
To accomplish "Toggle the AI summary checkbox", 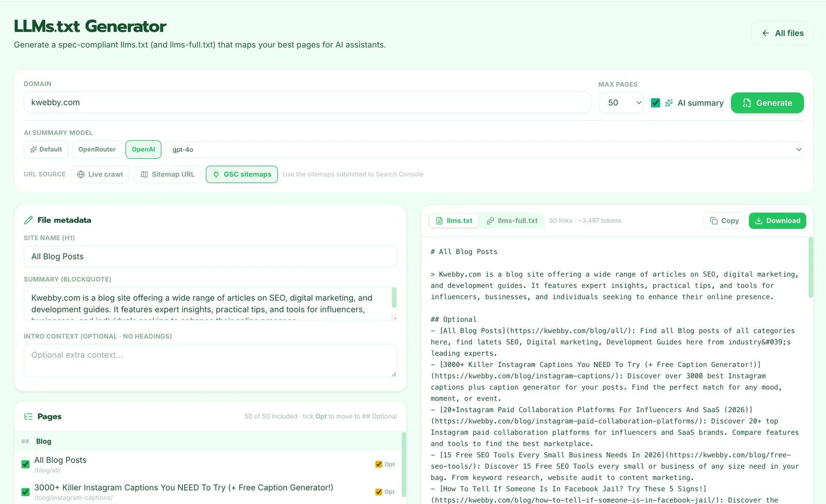I will tap(656, 103).
